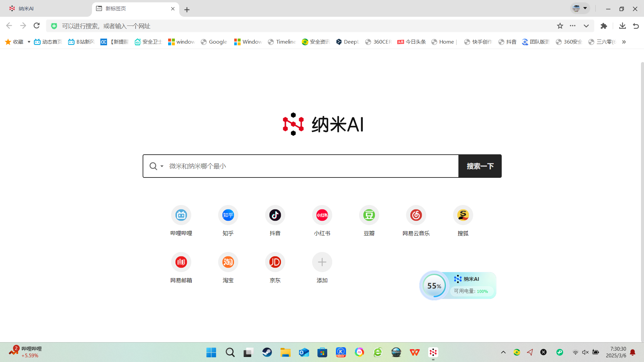Open the Douban (豆瓣) shortcut
This screenshot has width=644, height=362.
(369, 220)
